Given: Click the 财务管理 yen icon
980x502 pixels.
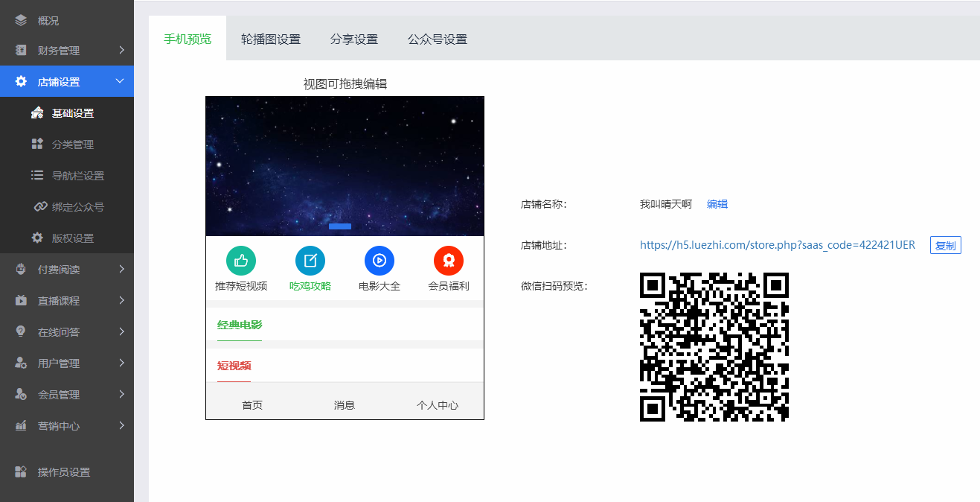Looking at the screenshot, I should tap(21, 51).
